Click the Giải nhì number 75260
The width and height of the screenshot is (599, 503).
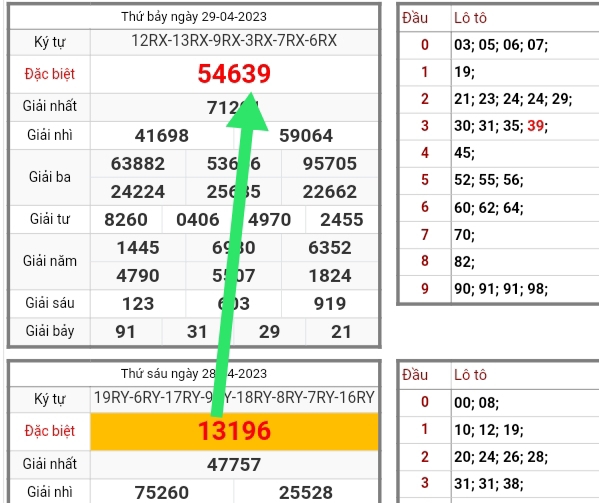(x=162, y=493)
